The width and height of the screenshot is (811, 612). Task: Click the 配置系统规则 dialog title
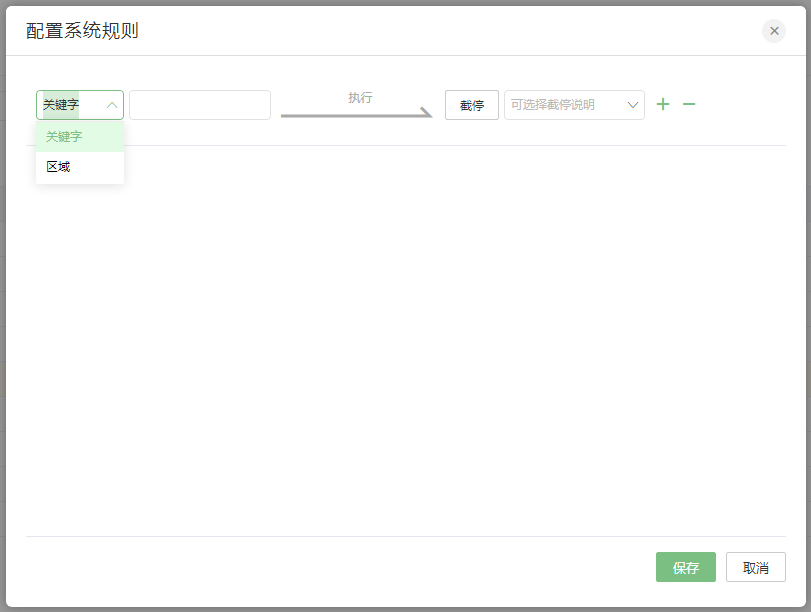pyautogui.click(x=82, y=31)
